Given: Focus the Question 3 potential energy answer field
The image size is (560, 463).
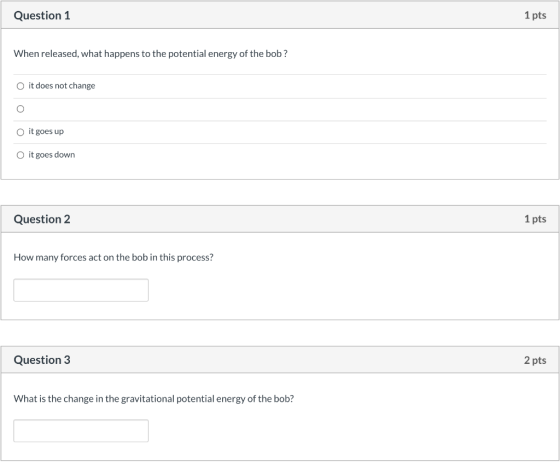Looking at the screenshot, I should click(x=81, y=431).
